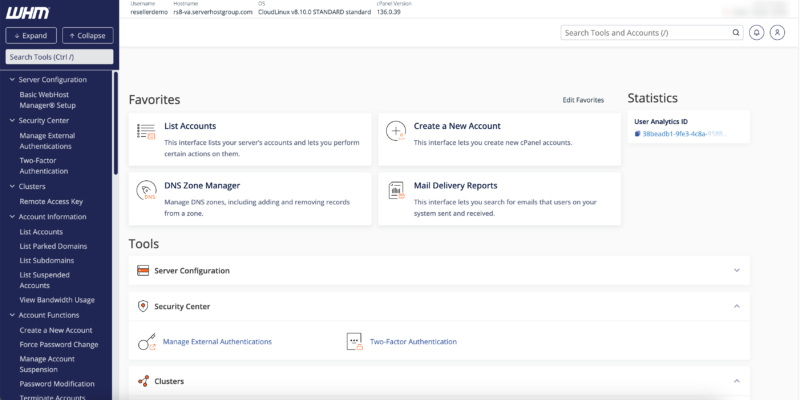Image resolution: width=800 pixels, height=400 pixels.
Task: Click the search magnifier icon
Action: (736, 33)
